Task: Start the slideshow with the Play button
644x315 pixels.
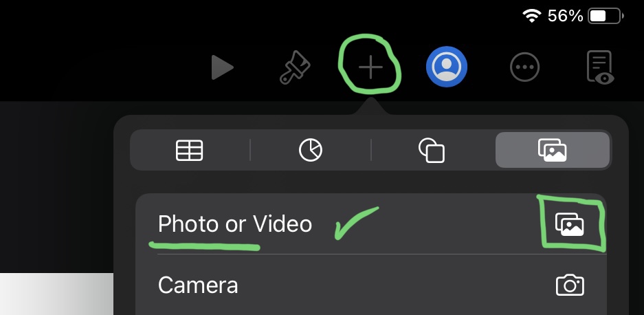Action: [x=222, y=67]
